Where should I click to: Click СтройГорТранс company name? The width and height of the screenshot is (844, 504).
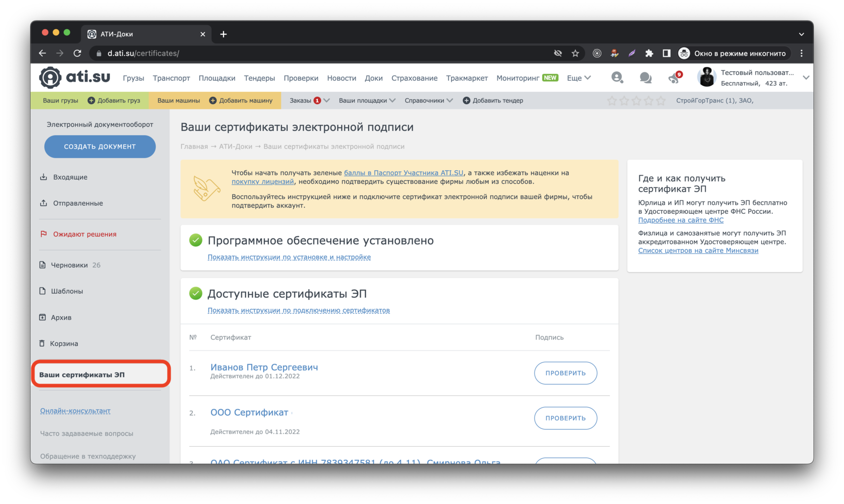[714, 100]
